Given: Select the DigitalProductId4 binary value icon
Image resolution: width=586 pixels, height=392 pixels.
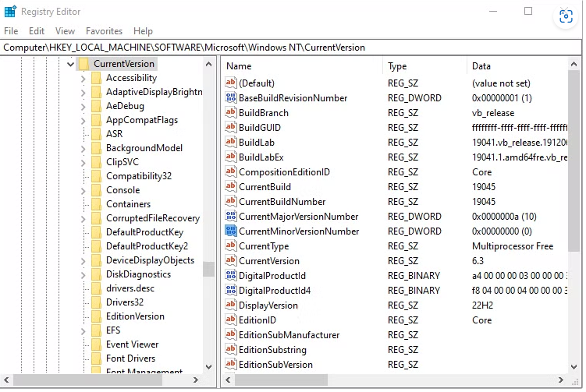Looking at the screenshot, I should 231,290.
